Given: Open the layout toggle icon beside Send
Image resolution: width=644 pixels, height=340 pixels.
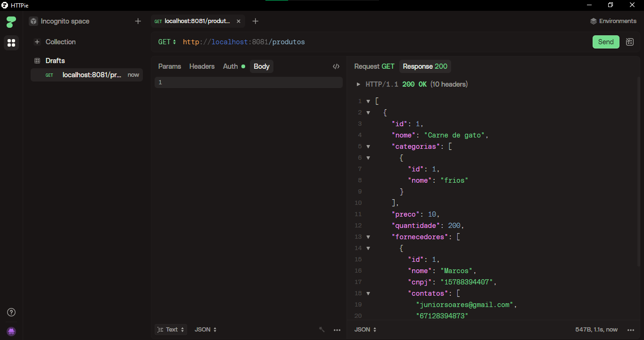Looking at the screenshot, I should [x=629, y=42].
